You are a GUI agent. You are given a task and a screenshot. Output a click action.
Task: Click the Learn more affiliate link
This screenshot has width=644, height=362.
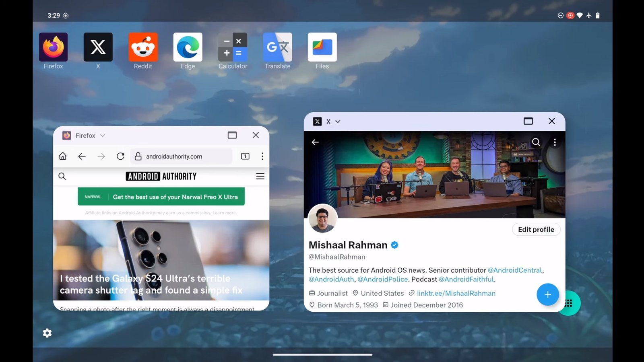pos(224,213)
